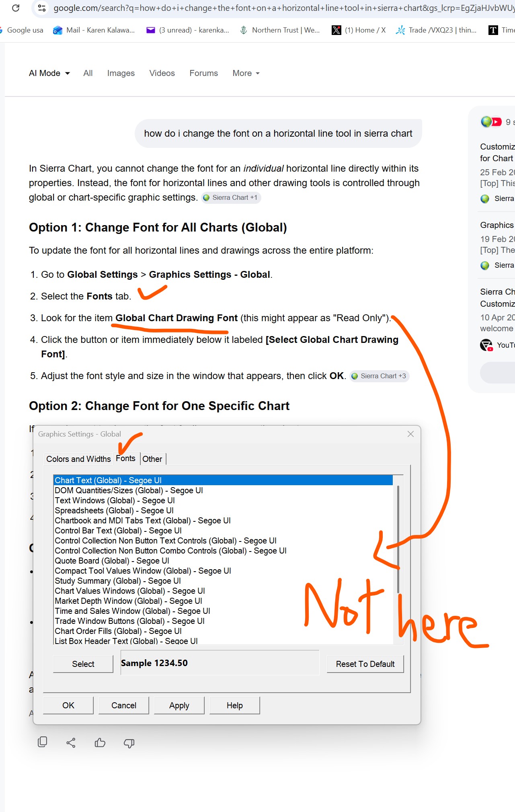Open Northern Trust bookmark

[280, 30]
